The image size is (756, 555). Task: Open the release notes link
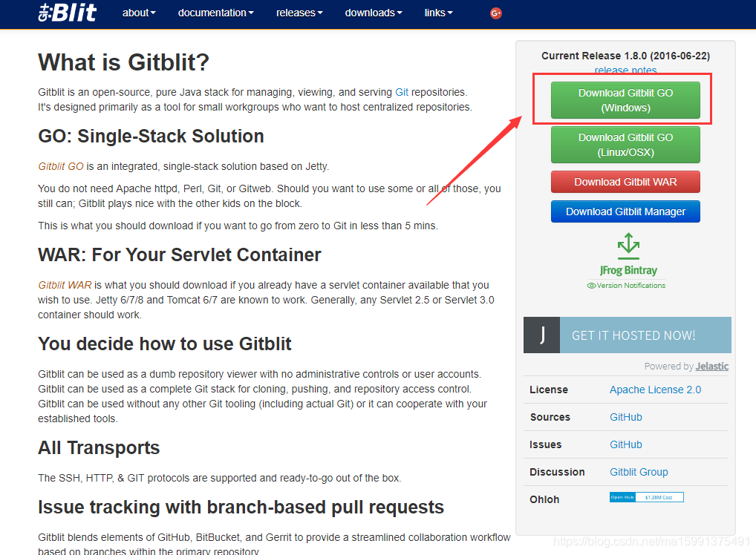pyautogui.click(x=625, y=70)
